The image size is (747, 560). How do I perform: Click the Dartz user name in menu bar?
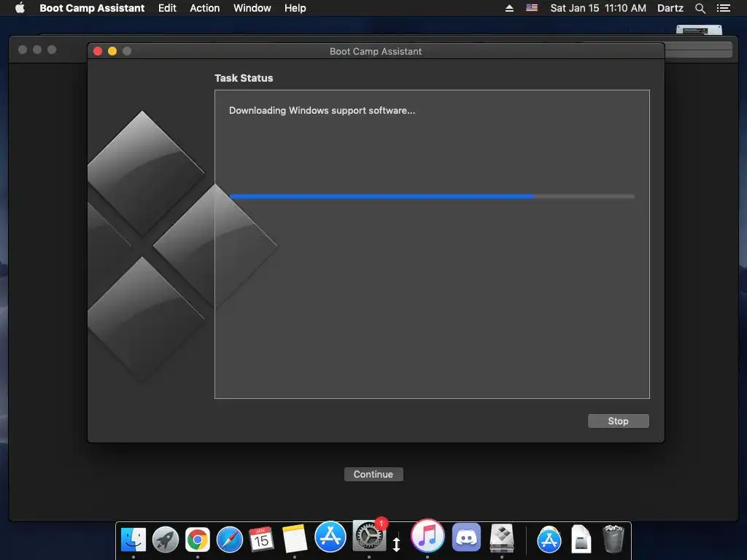[670, 8]
